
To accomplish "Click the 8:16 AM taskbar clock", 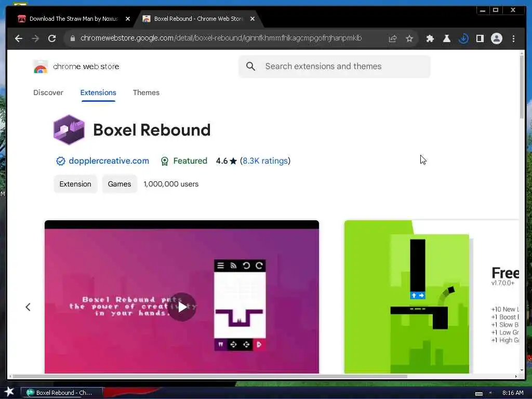I will tap(513, 393).
